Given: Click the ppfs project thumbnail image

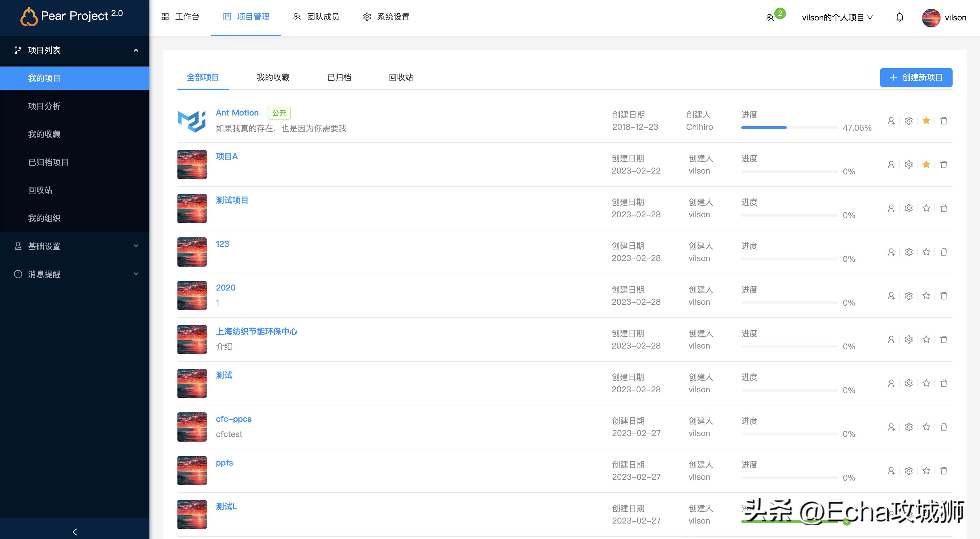Looking at the screenshot, I should pos(192,470).
